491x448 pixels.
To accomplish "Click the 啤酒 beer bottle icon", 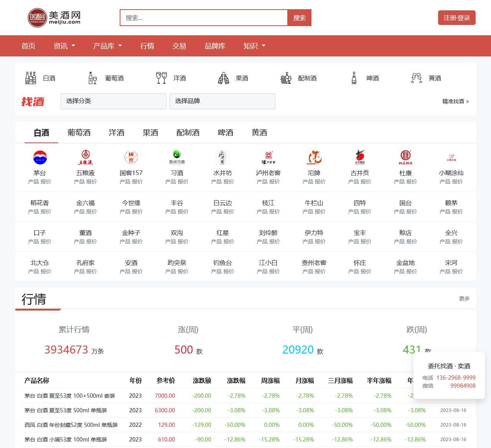I will (353, 78).
